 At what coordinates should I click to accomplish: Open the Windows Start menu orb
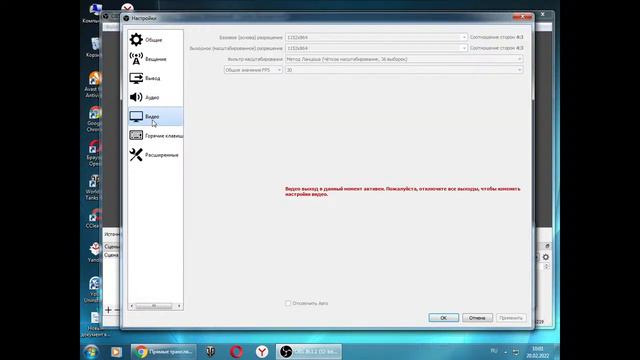pyautogui.click(x=91, y=351)
